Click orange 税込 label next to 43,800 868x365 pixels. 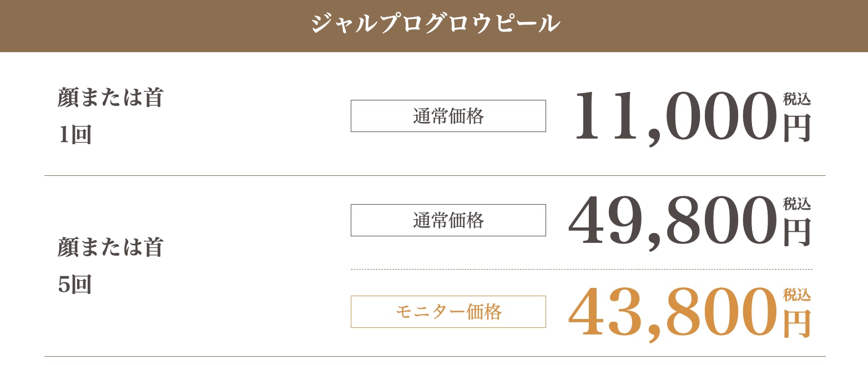tap(797, 295)
